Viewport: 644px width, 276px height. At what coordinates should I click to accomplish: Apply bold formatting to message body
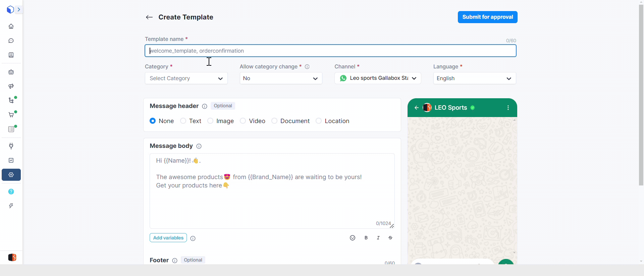(x=366, y=238)
